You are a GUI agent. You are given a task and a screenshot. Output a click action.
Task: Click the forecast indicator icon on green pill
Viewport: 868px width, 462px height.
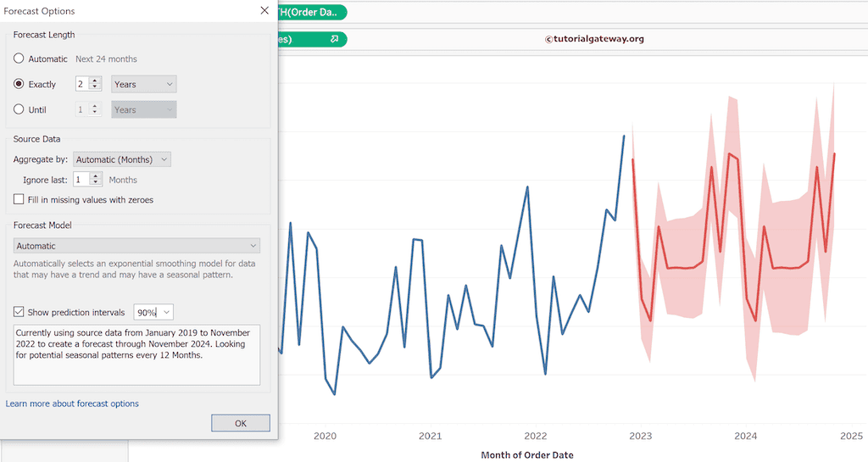[335, 39]
